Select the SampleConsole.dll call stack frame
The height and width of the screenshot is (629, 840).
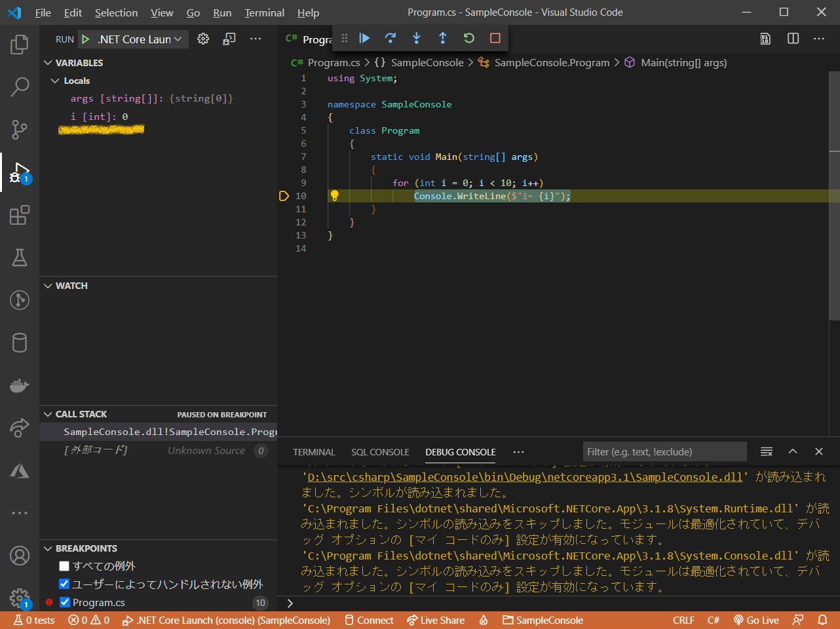coord(158,432)
